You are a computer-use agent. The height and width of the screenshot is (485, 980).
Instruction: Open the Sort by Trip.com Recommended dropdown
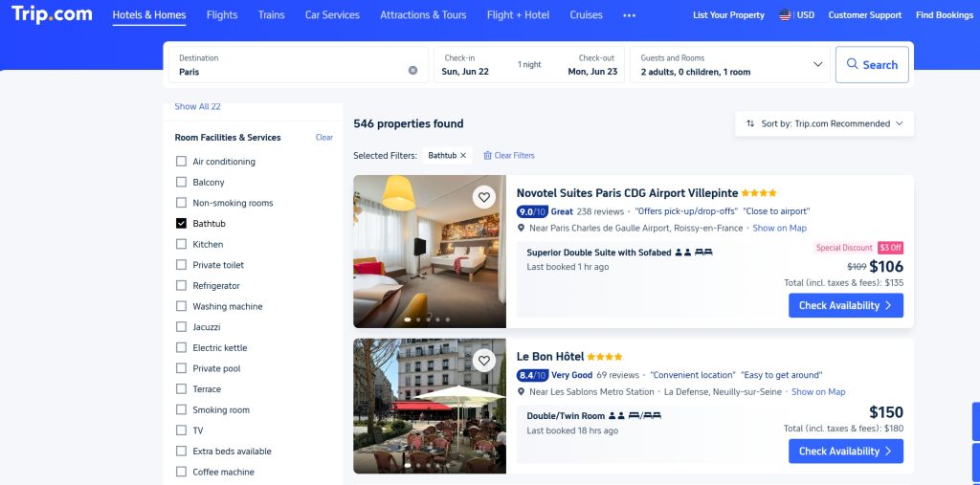click(x=824, y=123)
